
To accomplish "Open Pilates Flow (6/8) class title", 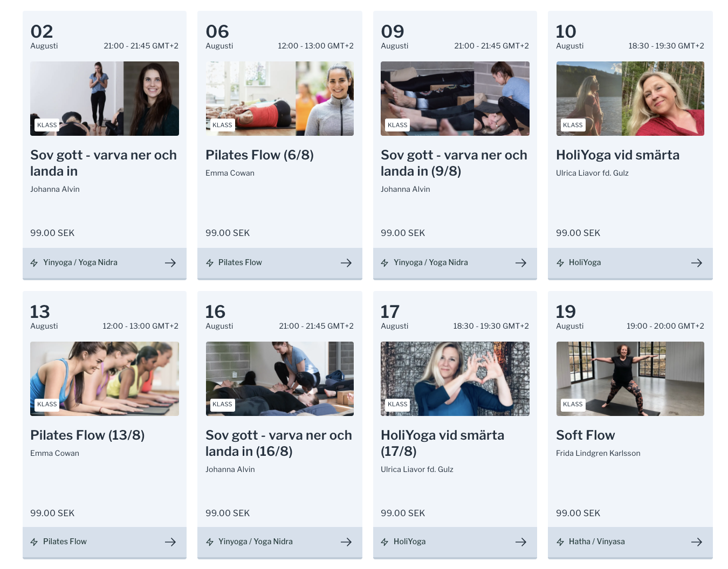I will [259, 155].
